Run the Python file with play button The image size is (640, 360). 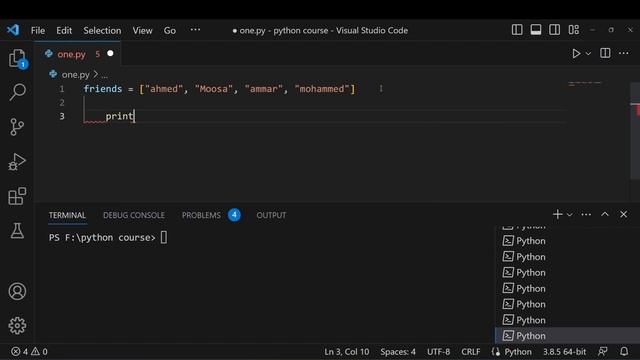point(576,54)
